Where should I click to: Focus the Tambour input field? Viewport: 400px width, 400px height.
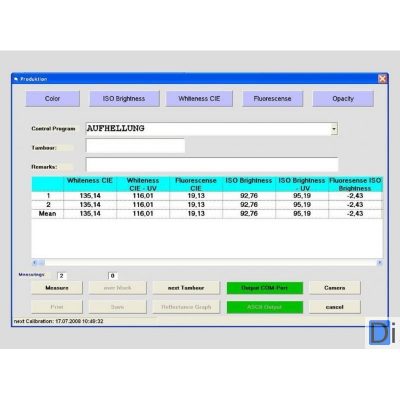click(x=135, y=146)
